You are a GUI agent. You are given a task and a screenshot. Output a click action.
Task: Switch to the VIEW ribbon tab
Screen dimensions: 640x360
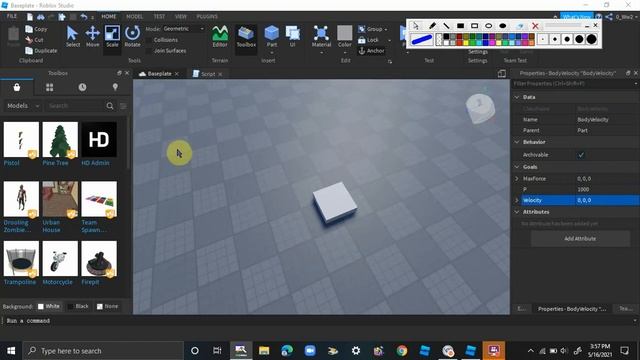click(x=181, y=17)
